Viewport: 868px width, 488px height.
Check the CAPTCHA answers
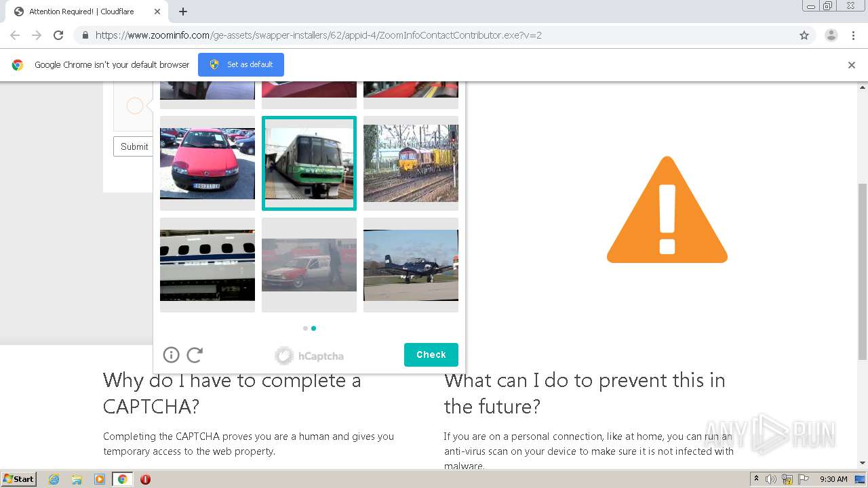(431, 354)
